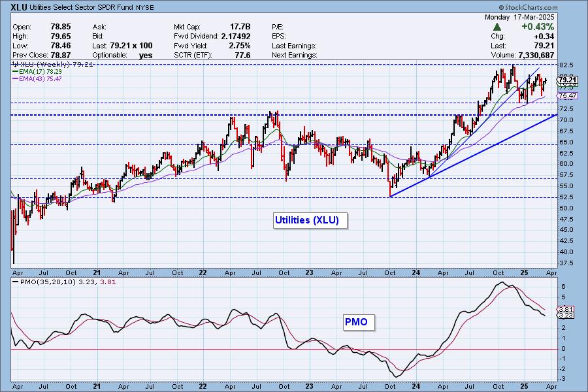Click the 'EPS:' label

click(278, 37)
